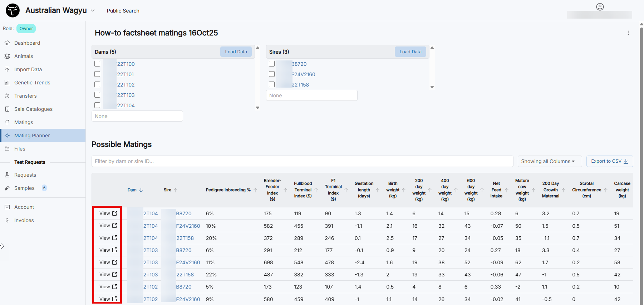
Task: Select the 22T100 dam checkbox
Action: (97, 64)
